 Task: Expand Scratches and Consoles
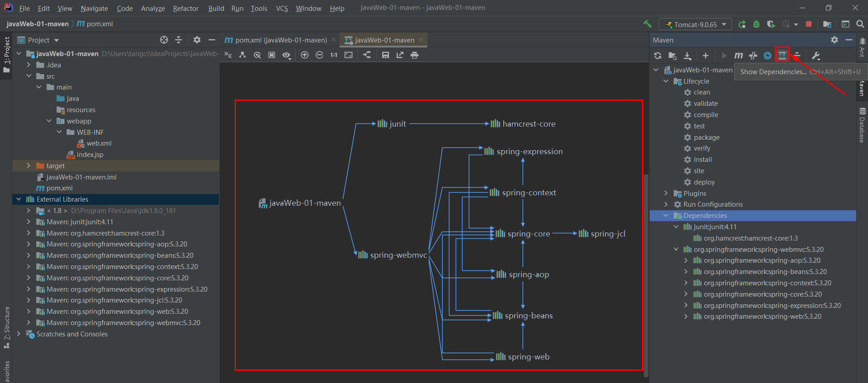click(x=19, y=334)
